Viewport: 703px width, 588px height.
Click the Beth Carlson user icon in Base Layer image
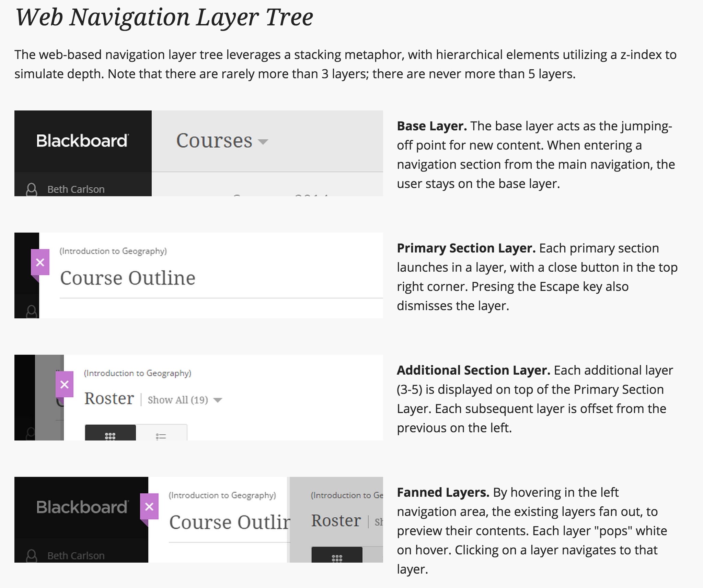click(x=32, y=189)
